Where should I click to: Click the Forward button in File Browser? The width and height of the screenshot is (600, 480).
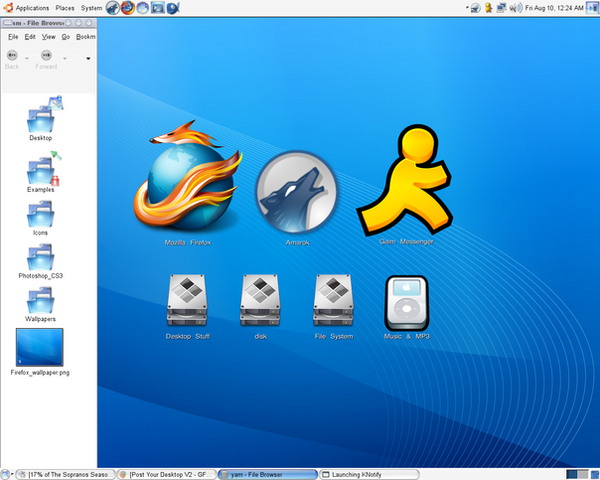click(x=46, y=60)
